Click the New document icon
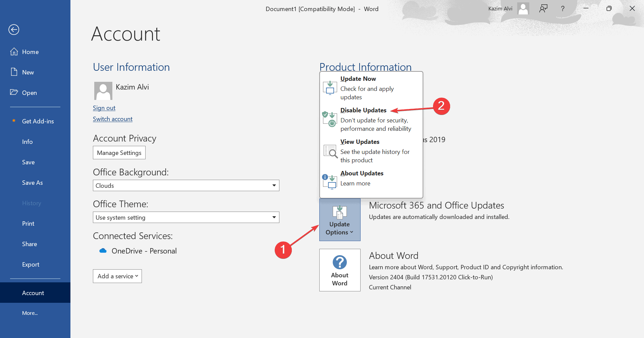This screenshot has width=644, height=338. pyautogui.click(x=14, y=72)
